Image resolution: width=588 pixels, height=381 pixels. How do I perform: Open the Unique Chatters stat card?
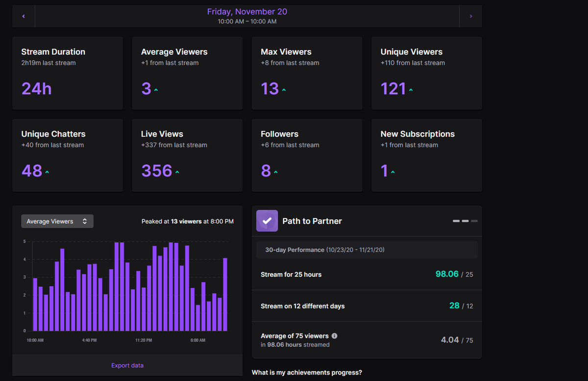pyautogui.click(x=68, y=155)
